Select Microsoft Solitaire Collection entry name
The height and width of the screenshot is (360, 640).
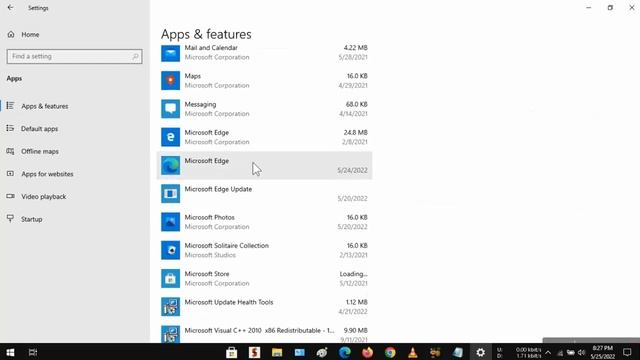pyautogui.click(x=227, y=245)
